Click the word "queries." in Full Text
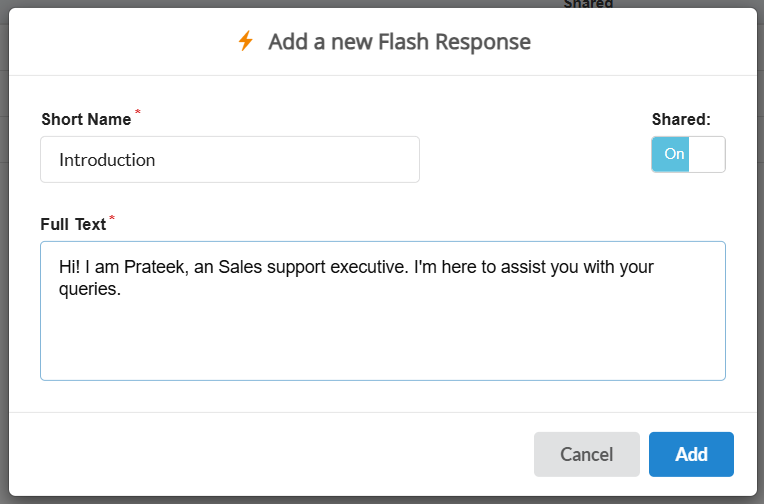Viewport: 764px width, 504px height. [x=90, y=290]
